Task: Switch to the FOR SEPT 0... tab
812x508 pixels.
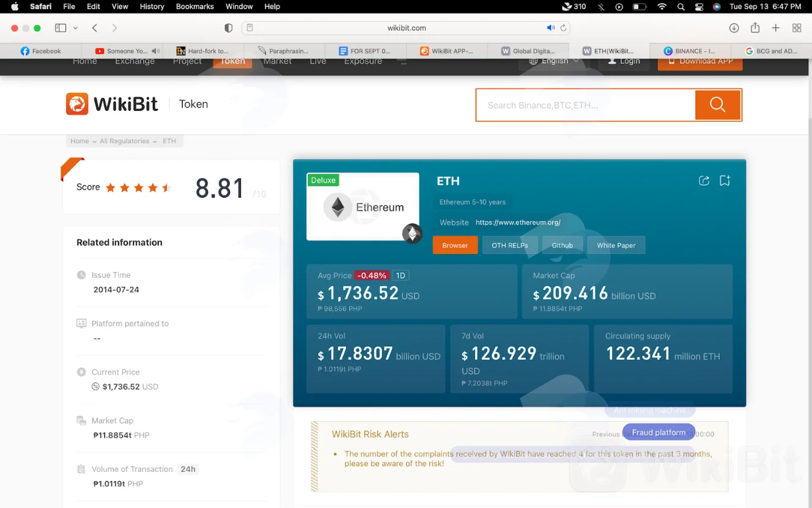Action: [x=365, y=51]
